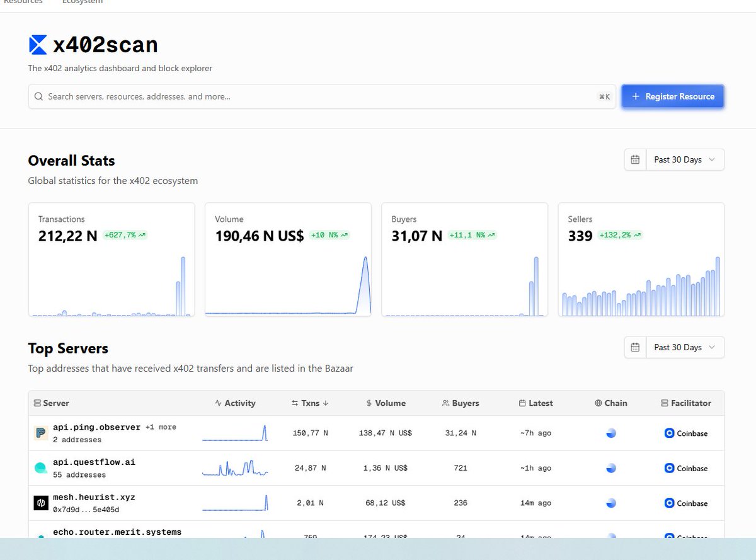Viewport: 756px width, 560px height.
Task: Click the Coinbase facilitator in api.questflow.ai row
Action: (686, 468)
